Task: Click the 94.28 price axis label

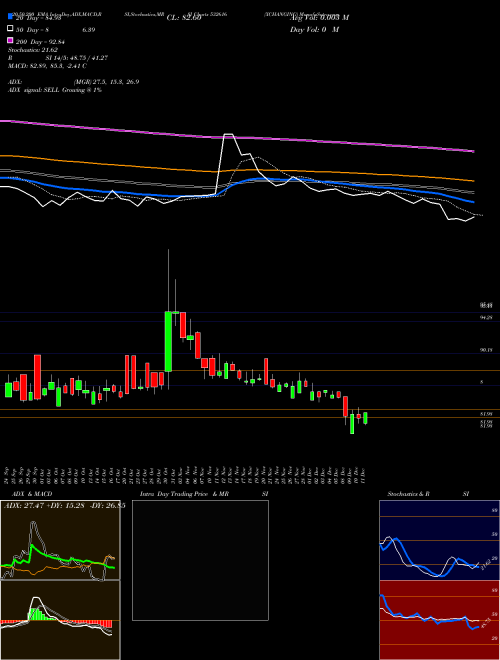Action: coord(486,318)
